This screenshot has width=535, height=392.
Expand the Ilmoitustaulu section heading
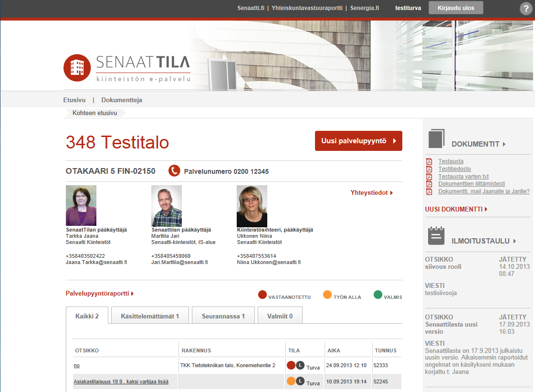[x=484, y=241]
